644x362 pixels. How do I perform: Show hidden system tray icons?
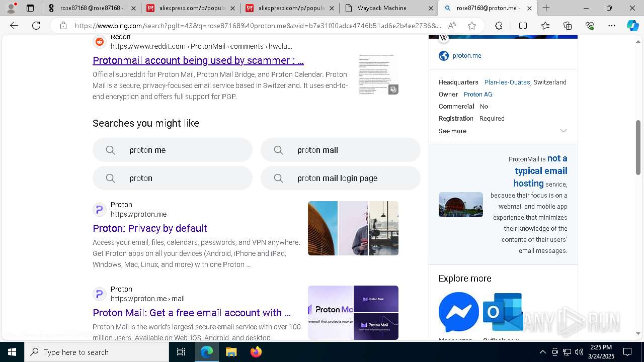click(x=542, y=352)
